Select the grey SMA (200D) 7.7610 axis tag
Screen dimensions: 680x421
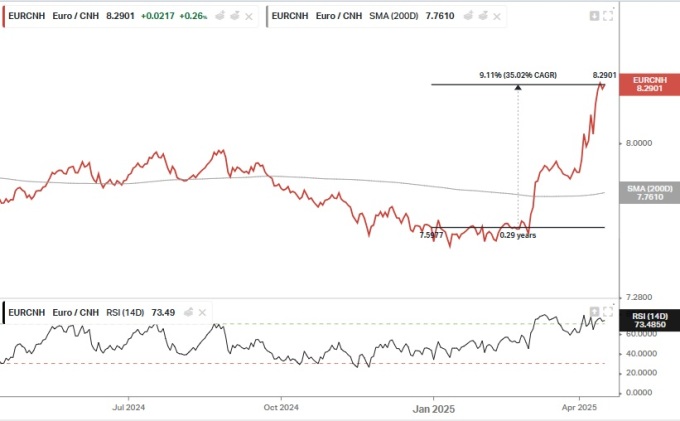(x=648, y=193)
